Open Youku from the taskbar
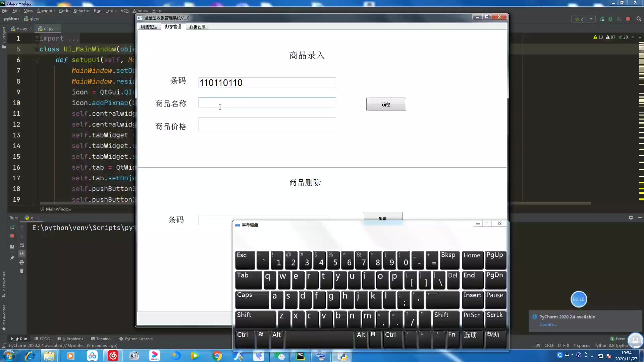The width and height of the screenshot is (644, 362). click(155, 356)
